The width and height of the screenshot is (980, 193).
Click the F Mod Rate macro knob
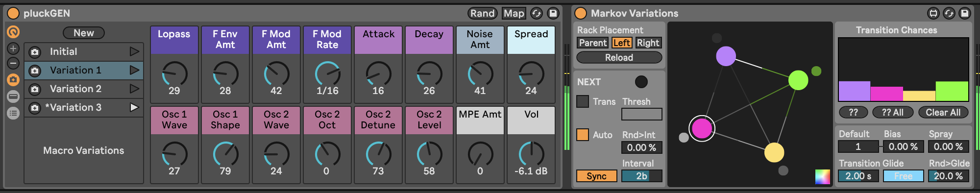327,74
